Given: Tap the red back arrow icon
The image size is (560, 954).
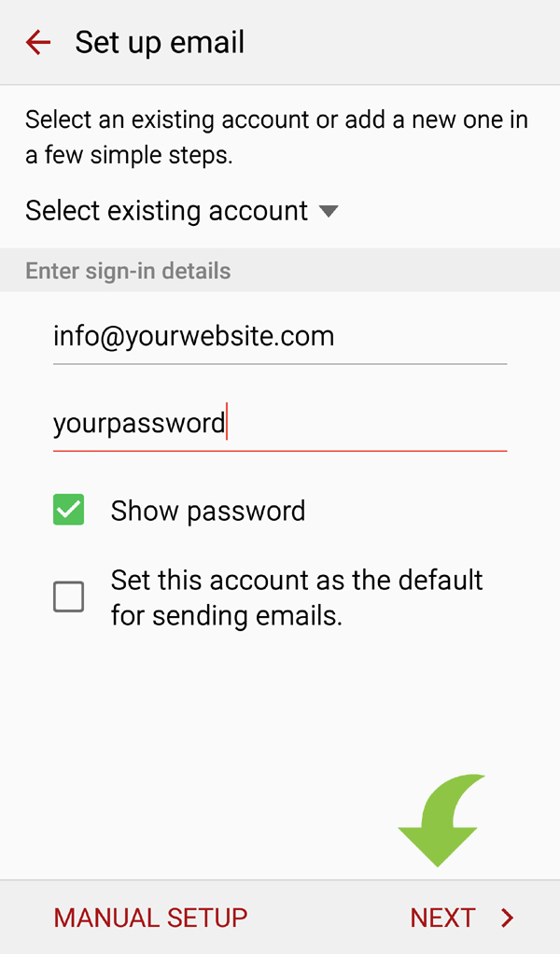Looking at the screenshot, I should pos(37,43).
